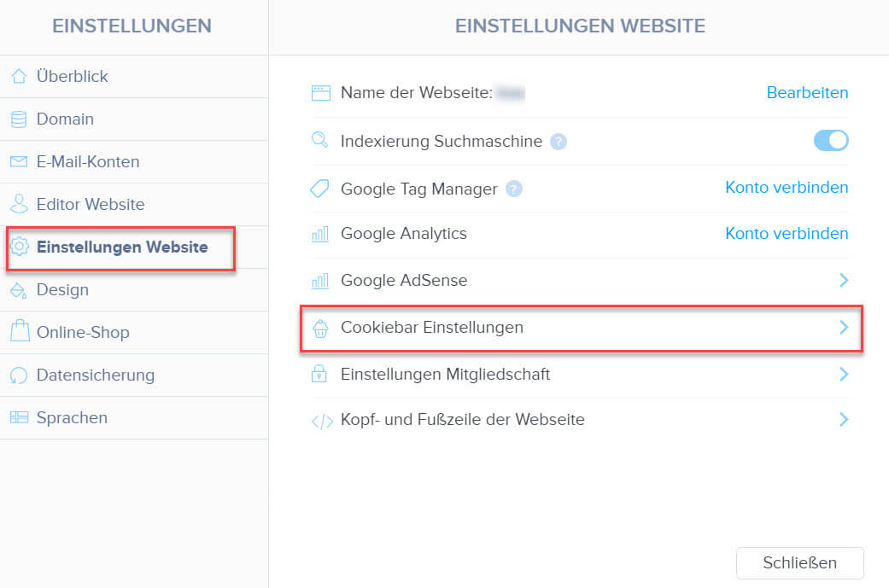Image resolution: width=889 pixels, height=588 pixels.
Task: Click the help icon beside Indexierung Suchmaschine
Action: point(559,142)
